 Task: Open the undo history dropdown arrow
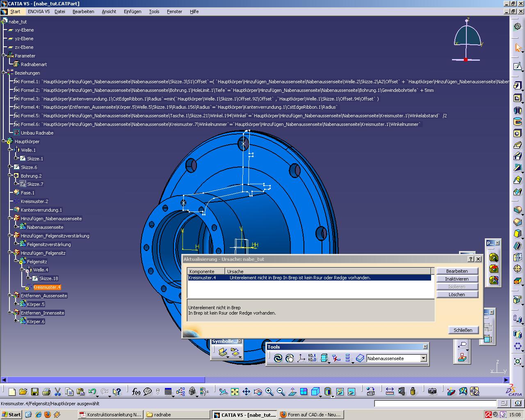[x=98, y=396]
